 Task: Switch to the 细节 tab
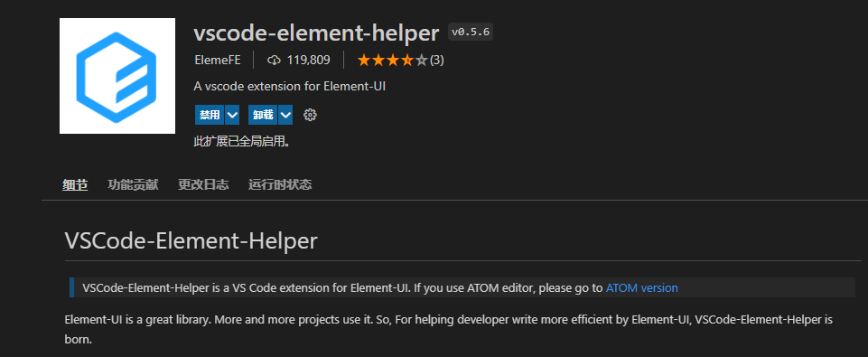point(75,185)
